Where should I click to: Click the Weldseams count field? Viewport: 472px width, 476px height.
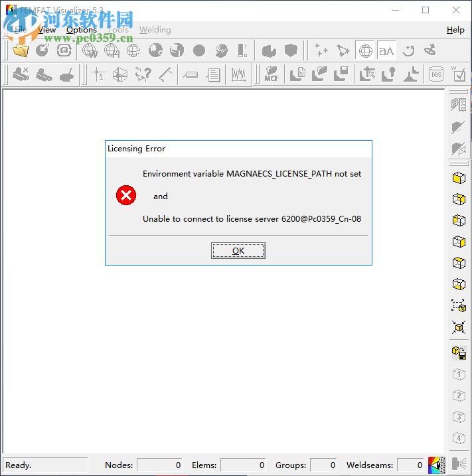tap(410, 465)
